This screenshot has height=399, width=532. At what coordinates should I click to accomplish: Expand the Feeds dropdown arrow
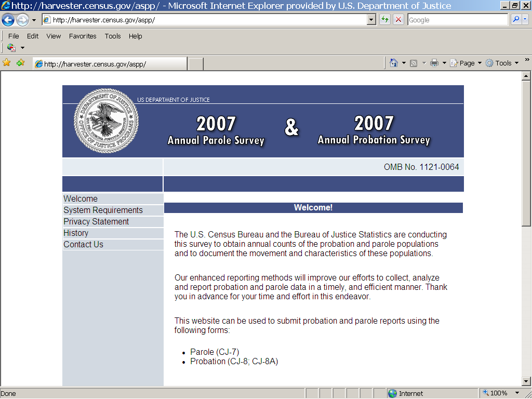(x=424, y=63)
